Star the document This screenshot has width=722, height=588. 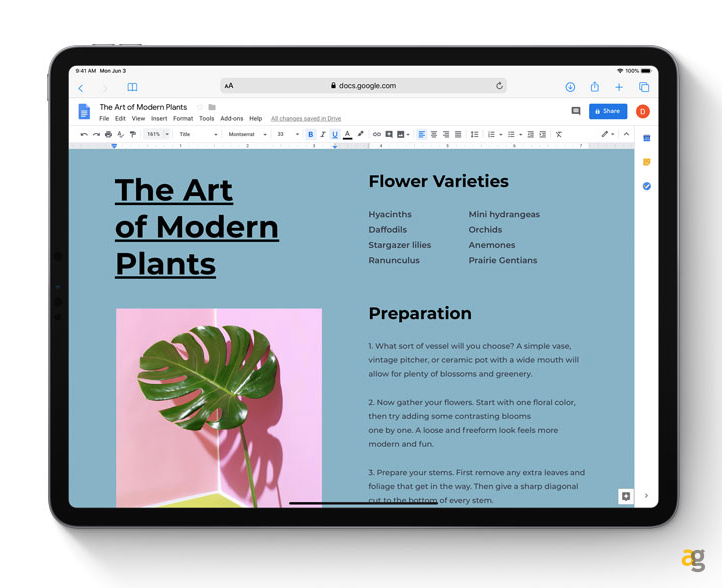(200, 107)
